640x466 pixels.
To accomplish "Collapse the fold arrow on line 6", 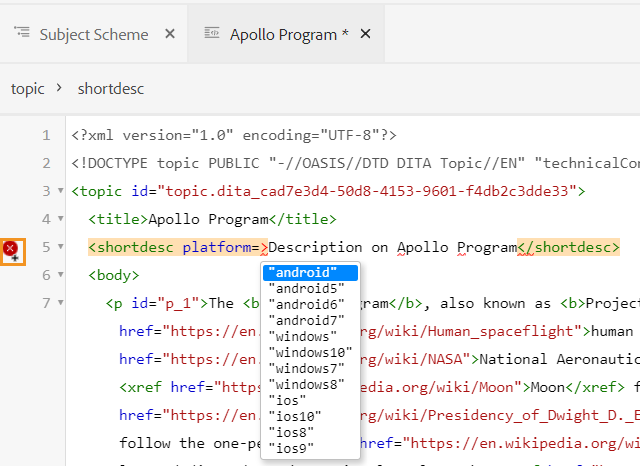I will point(61,275).
